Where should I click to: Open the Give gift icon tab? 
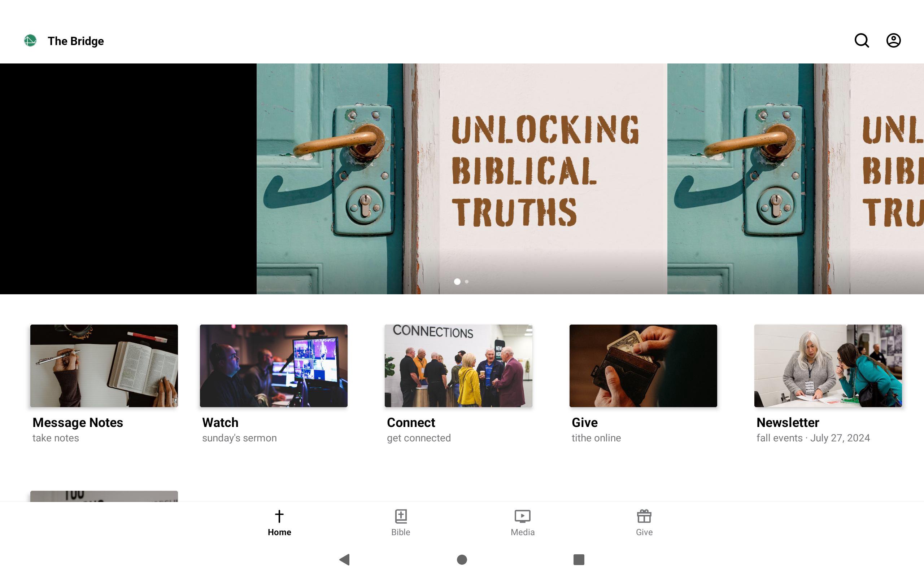click(x=644, y=516)
